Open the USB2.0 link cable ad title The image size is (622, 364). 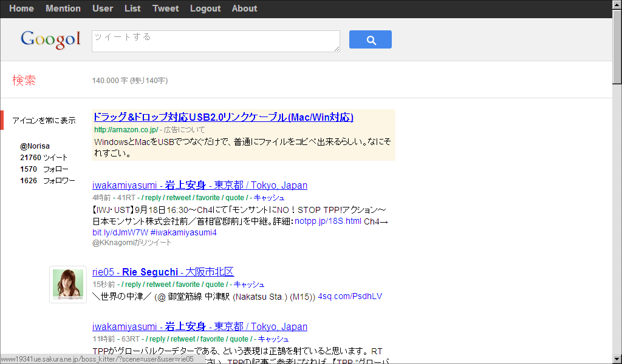click(x=223, y=117)
